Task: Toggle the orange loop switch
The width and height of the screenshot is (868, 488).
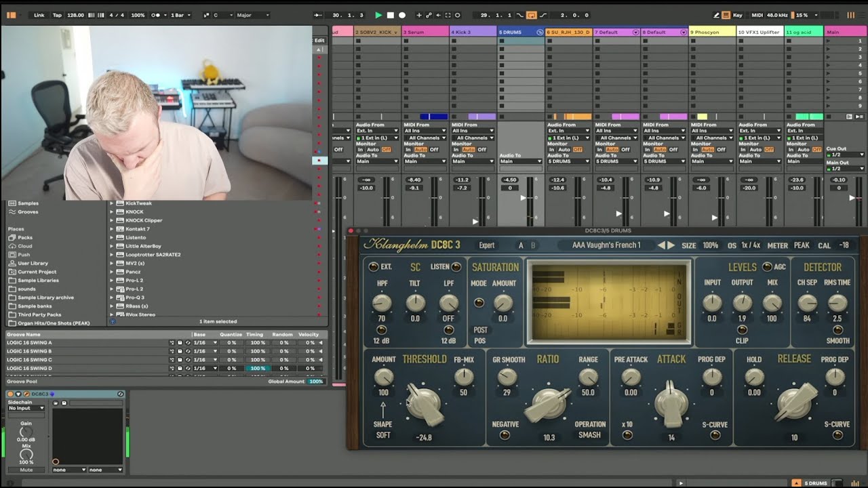Action: point(532,15)
